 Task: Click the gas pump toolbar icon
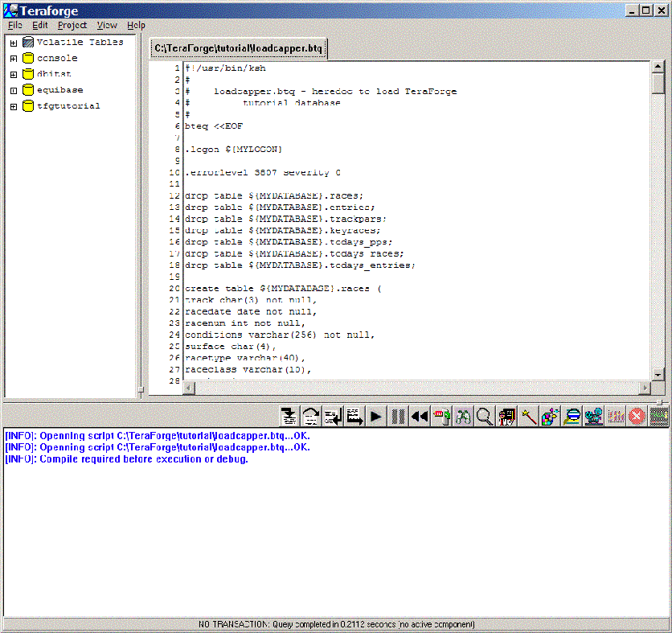point(441,416)
